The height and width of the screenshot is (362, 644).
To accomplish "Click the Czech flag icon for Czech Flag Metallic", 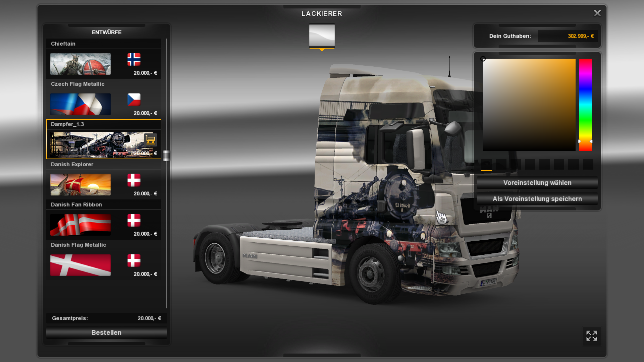I will [134, 100].
